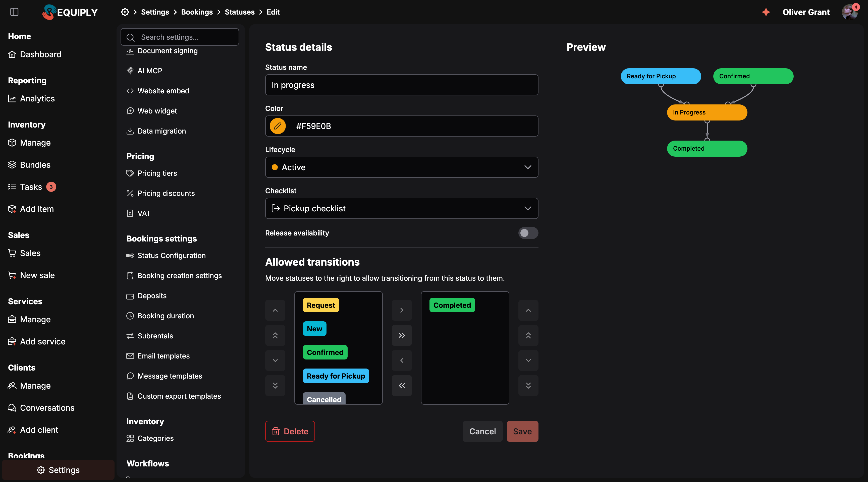Click the Cancel button
The width and height of the screenshot is (868, 482).
482,431
